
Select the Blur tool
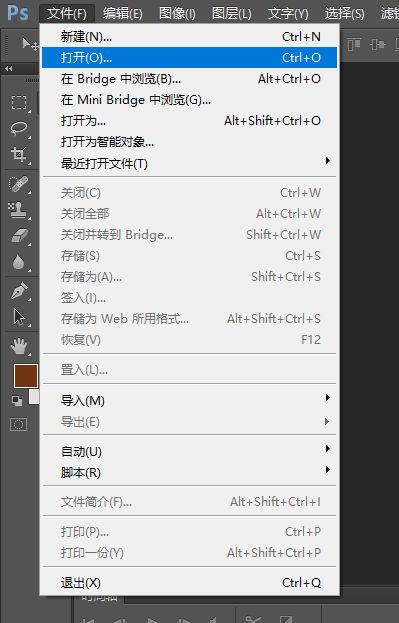(x=18, y=262)
